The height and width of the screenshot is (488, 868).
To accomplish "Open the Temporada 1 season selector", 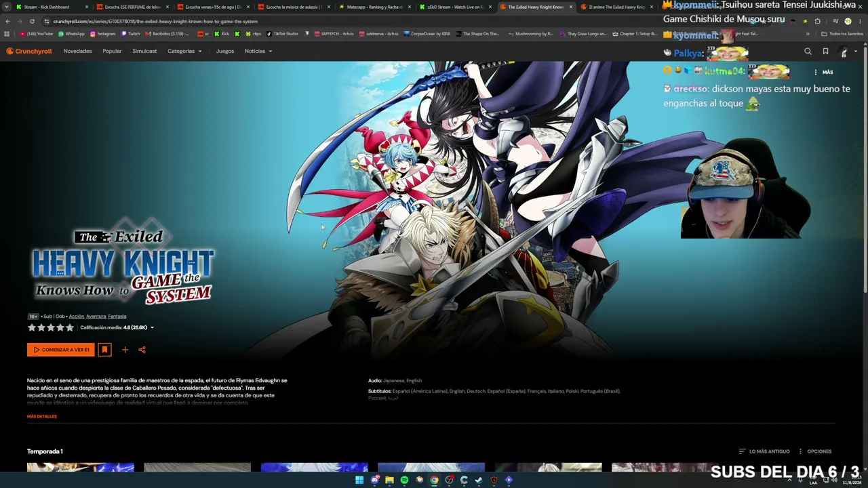I will [x=45, y=451].
